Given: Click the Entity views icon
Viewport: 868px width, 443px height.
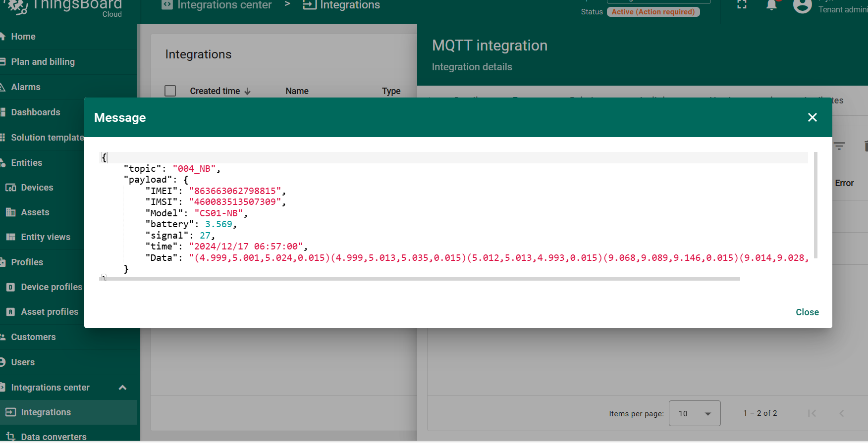Looking at the screenshot, I should tap(10, 237).
